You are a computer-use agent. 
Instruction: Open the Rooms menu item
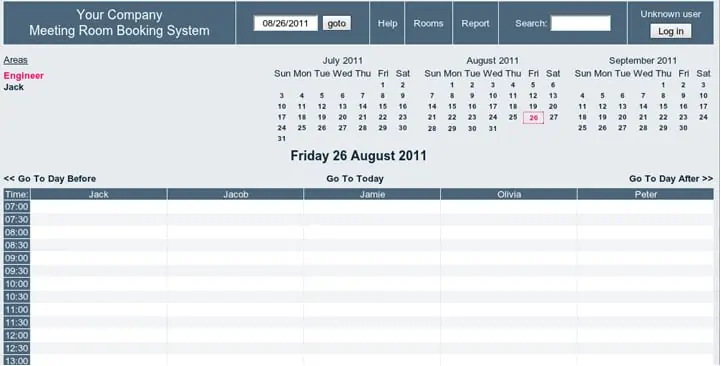[x=428, y=23]
